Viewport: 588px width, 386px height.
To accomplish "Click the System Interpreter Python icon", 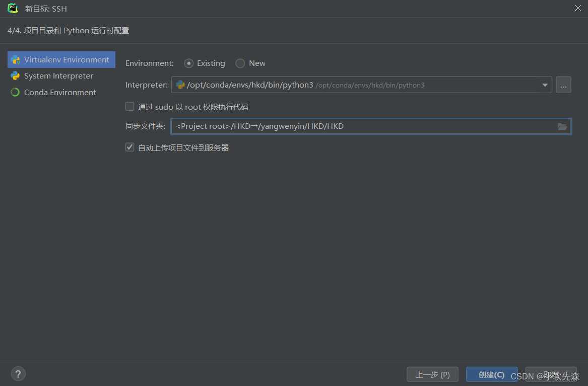I will point(15,76).
